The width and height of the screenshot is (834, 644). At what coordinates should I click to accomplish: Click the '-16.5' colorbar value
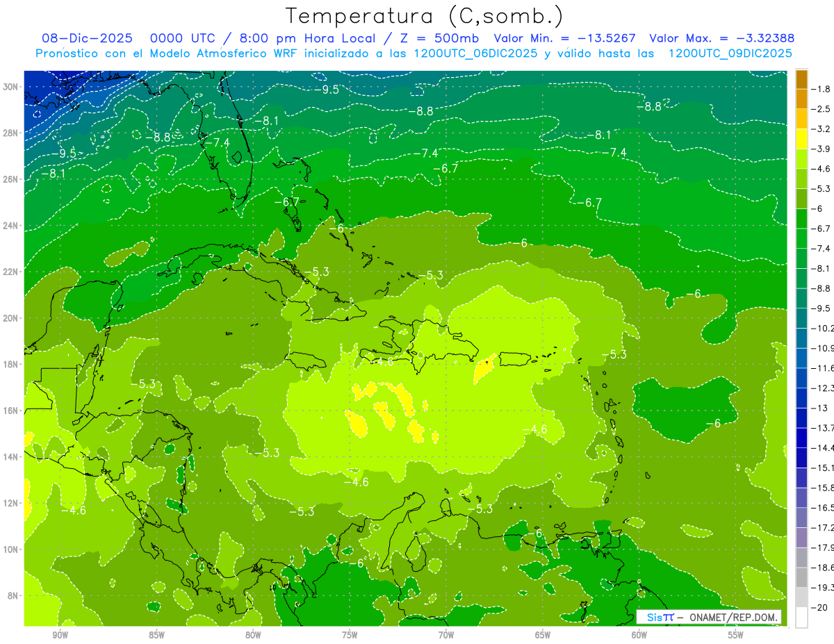click(823, 508)
